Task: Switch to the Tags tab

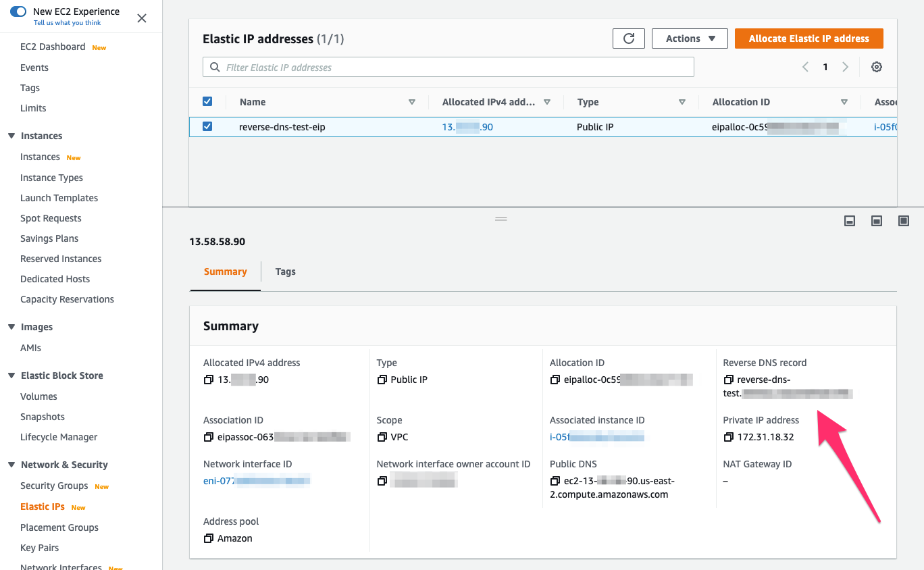Action: pyautogui.click(x=286, y=271)
